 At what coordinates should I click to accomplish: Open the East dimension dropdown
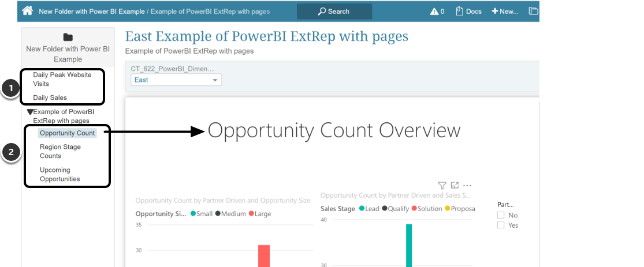pyautogui.click(x=176, y=80)
